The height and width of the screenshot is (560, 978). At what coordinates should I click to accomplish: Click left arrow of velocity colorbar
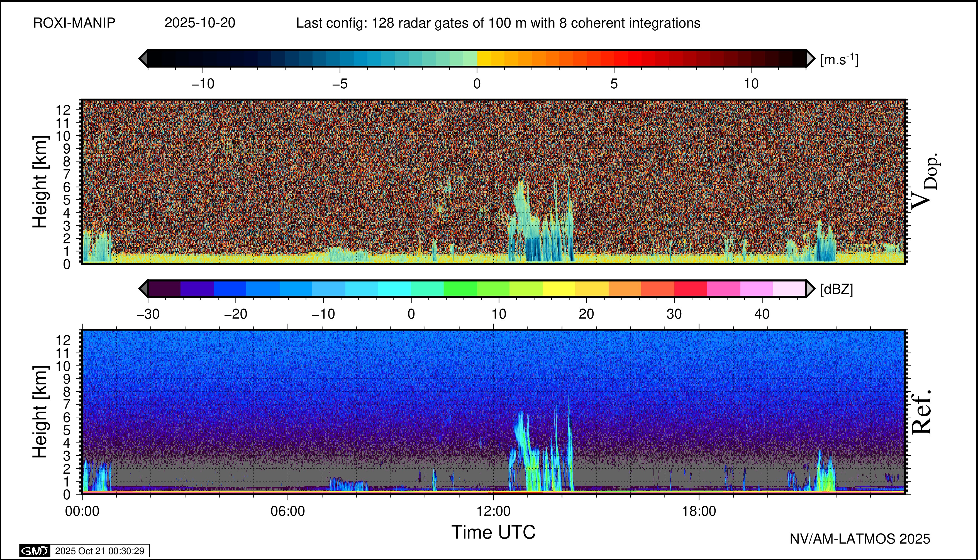(143, 58)
